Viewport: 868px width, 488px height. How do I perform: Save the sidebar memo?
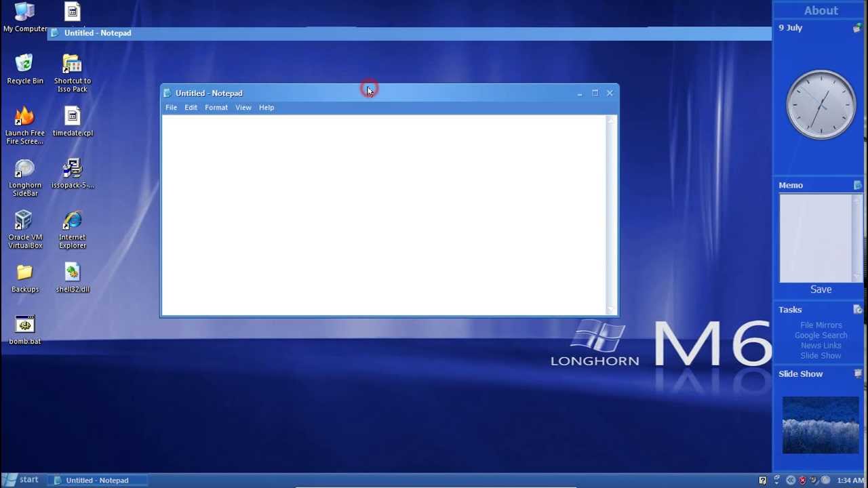pyautogui.click(x=821, y=289)
